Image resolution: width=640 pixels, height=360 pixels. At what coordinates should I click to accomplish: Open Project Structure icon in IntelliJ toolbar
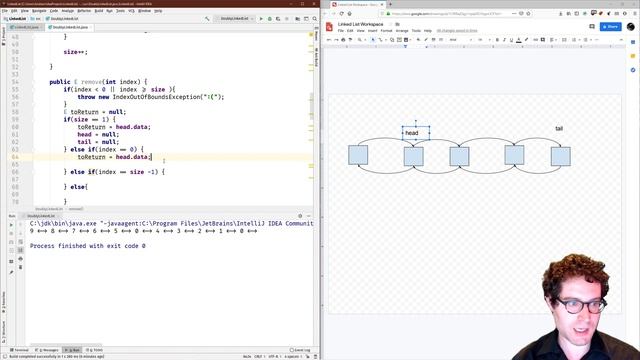(x=298, y=19)
